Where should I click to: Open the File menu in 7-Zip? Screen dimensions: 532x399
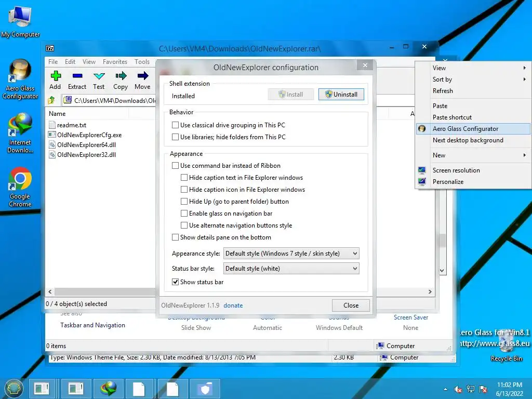(x=53, y=62)
